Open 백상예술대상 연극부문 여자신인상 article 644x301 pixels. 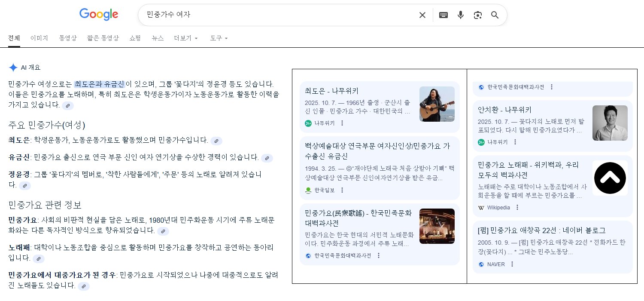tap(377, 151)
